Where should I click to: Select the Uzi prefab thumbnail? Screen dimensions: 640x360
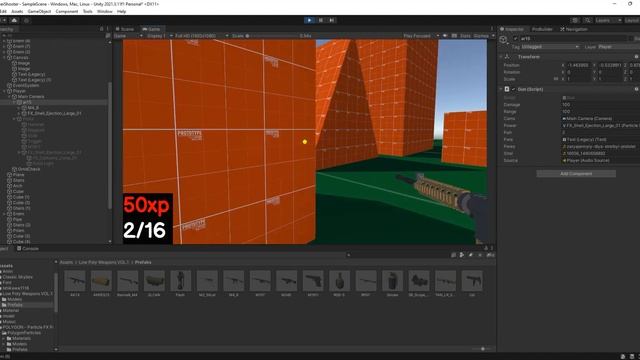(472, 281)
